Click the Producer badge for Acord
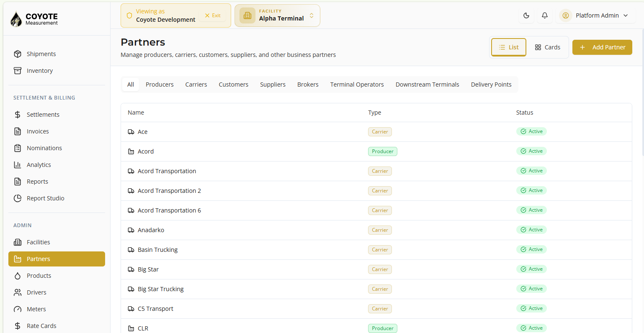 [x=383, y=151]
